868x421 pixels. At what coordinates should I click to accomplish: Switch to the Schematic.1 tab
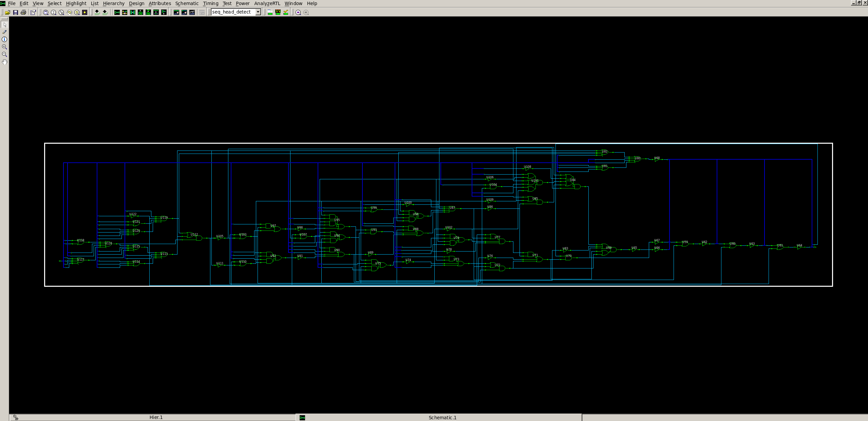442,417
